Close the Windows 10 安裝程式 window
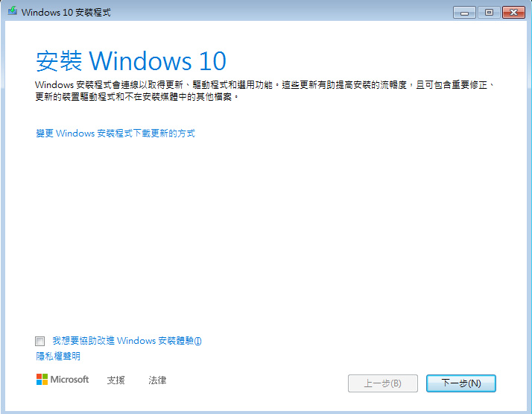 click(513, 13)
